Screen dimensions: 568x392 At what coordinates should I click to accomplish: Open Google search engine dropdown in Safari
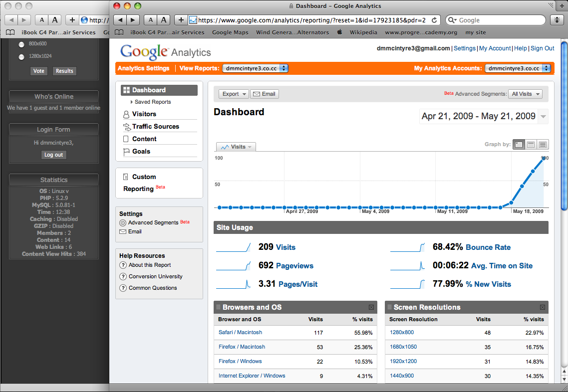pos(452,20)
